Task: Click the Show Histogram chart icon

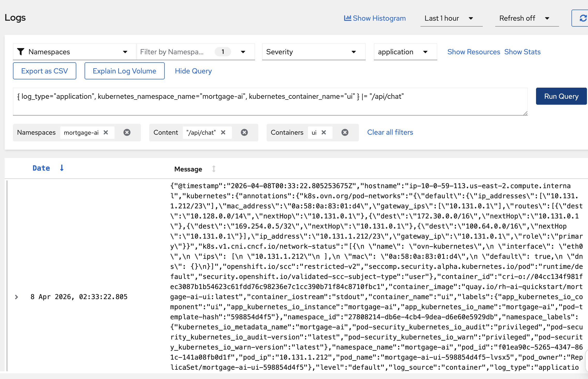Action: tap(347, 18)
